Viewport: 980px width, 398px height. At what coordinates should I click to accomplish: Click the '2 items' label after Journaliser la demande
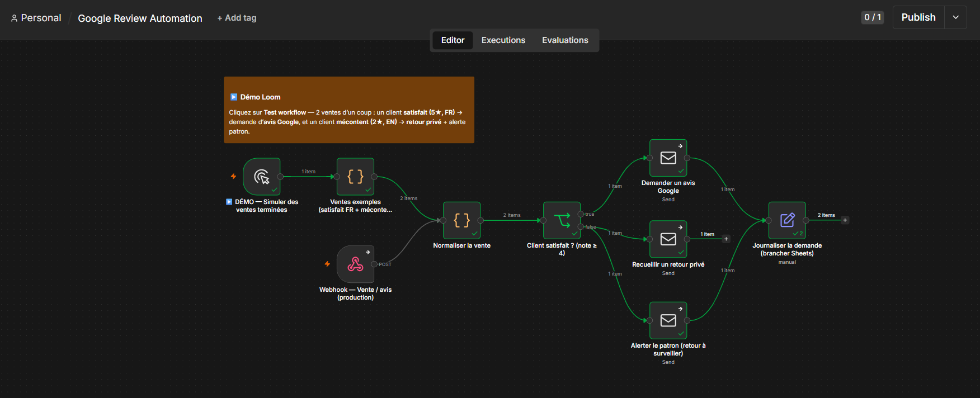tap(826, 215)
